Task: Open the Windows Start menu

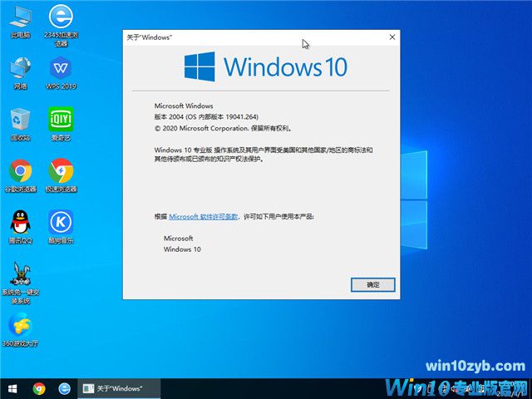Action: coord(13,388)
